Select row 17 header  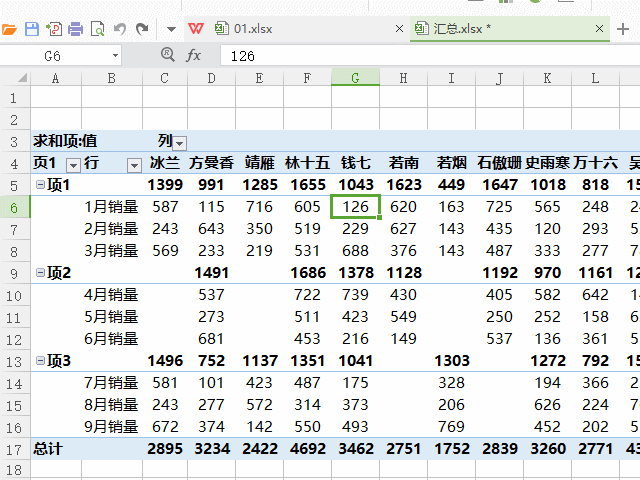14,450
